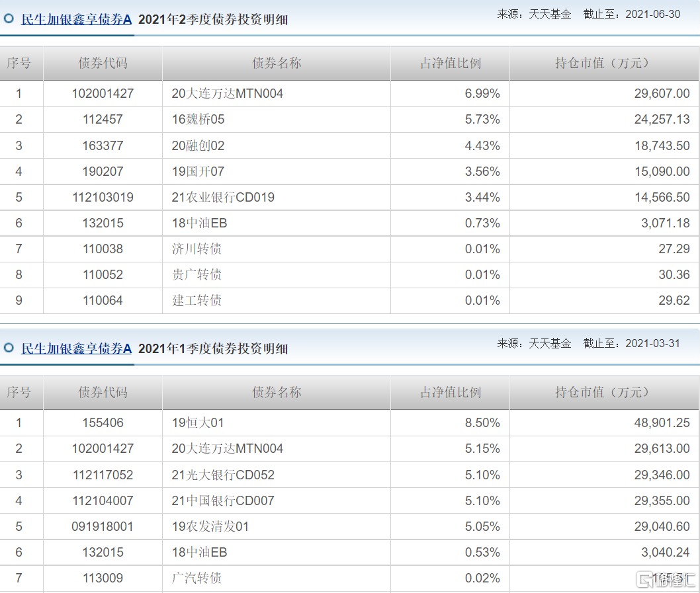The height and width of the screenshot is (593, 700).
Task: Select the 建工转债 bond name
Action: tap(197, 300)
